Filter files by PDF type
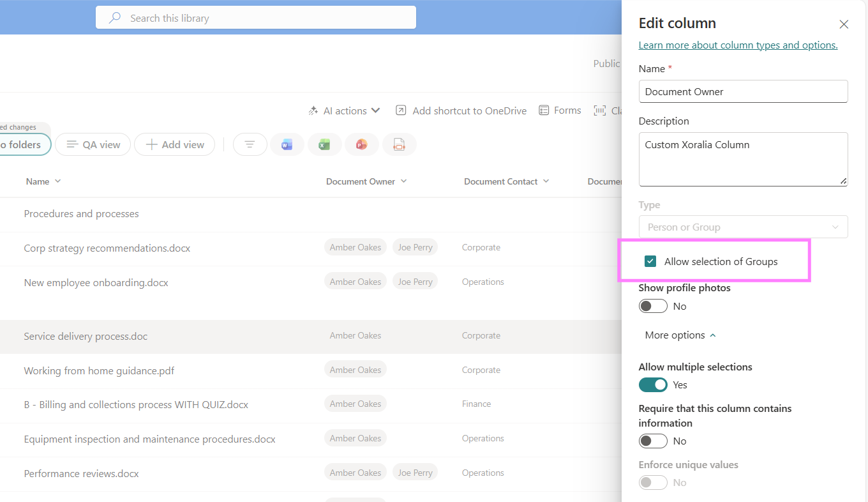 tap(399, 145)
